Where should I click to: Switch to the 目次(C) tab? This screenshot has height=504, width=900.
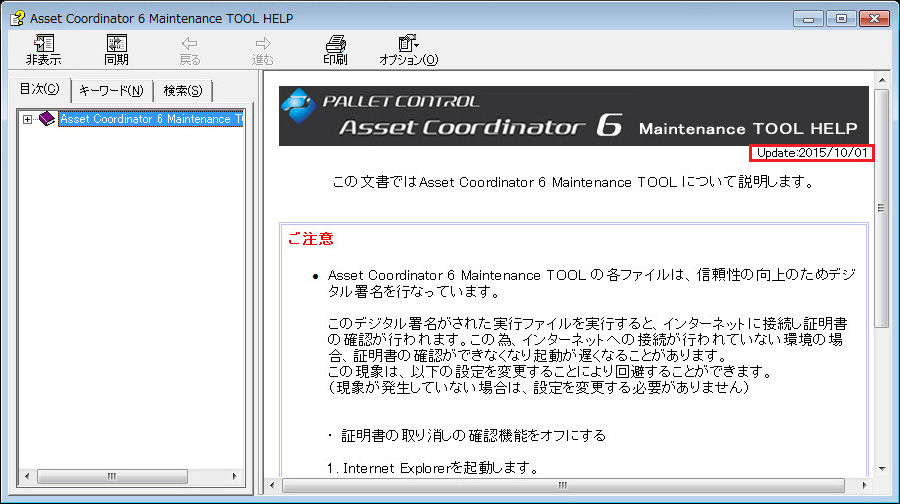pyautogui.click(x=40, y=90)
